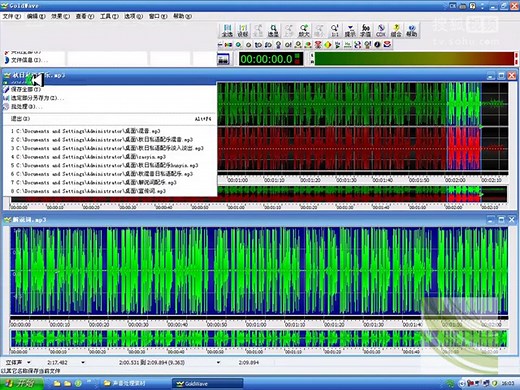520x390 pixels.
Task: Open the 窗口 (Window) menu
Action: click(158, 16)
